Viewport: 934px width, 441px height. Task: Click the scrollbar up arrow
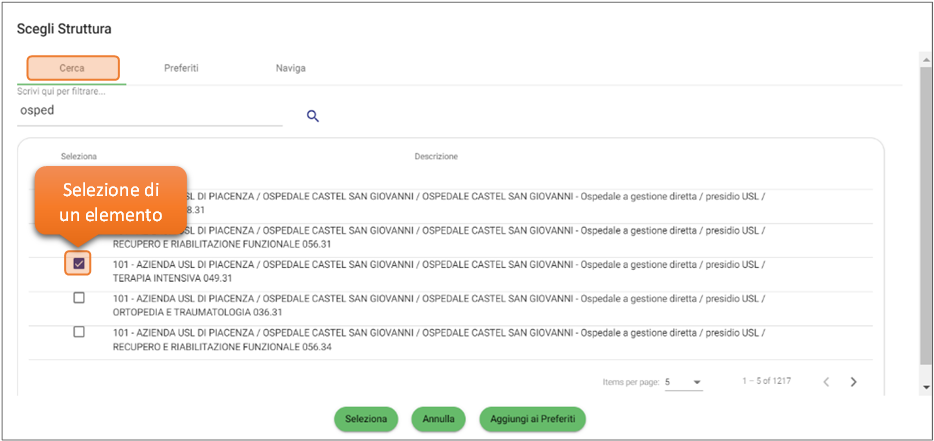point(925,59)
